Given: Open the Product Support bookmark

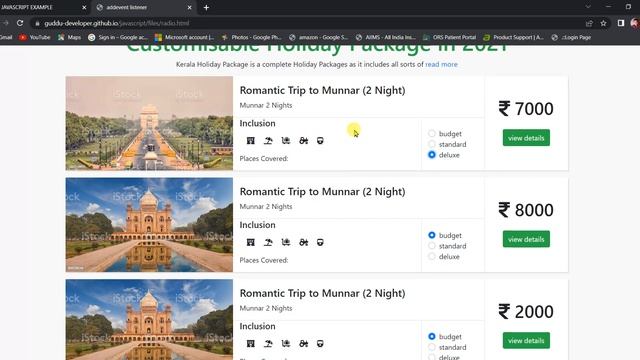Looking at the screenshot, I should tap(513, 37).
